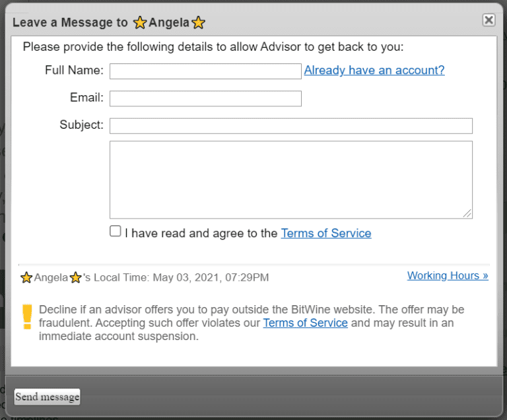Screen dimensions: 507x420
Task: Click the "Subject:" field label
Action: (x=81, y=125)
